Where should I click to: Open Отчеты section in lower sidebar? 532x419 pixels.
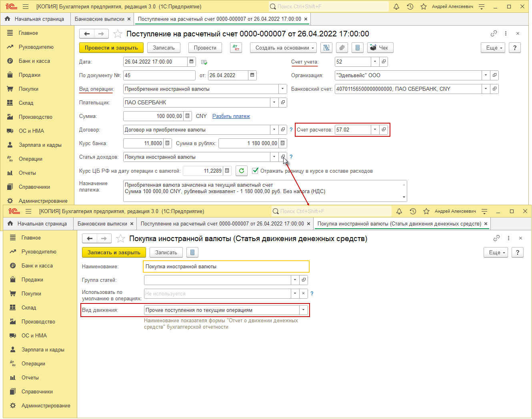tap(30, 377)
